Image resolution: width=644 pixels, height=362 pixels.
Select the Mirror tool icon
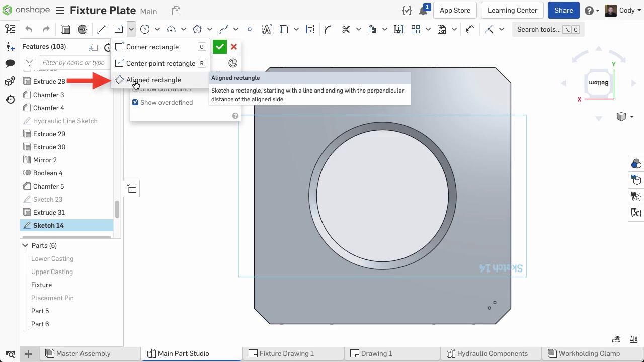pos(398,29)
